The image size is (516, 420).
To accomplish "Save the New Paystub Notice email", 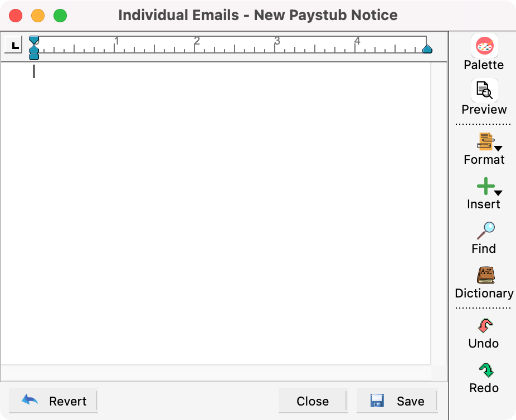I will (396, 401).
